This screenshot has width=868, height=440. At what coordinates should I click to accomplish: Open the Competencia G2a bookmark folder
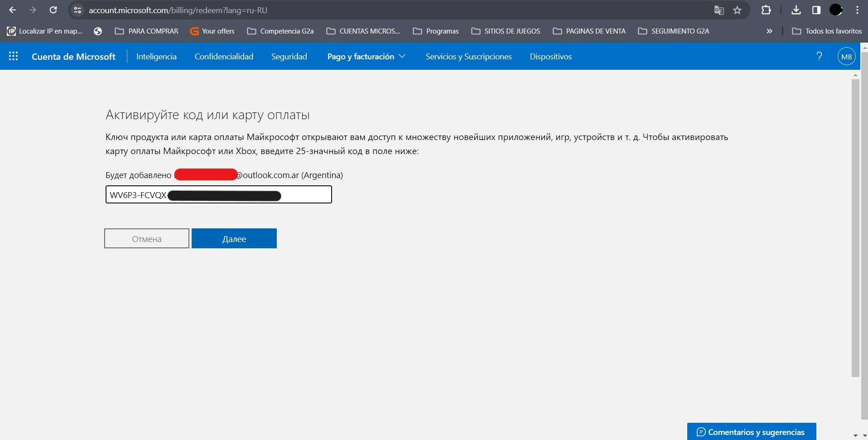280,31
